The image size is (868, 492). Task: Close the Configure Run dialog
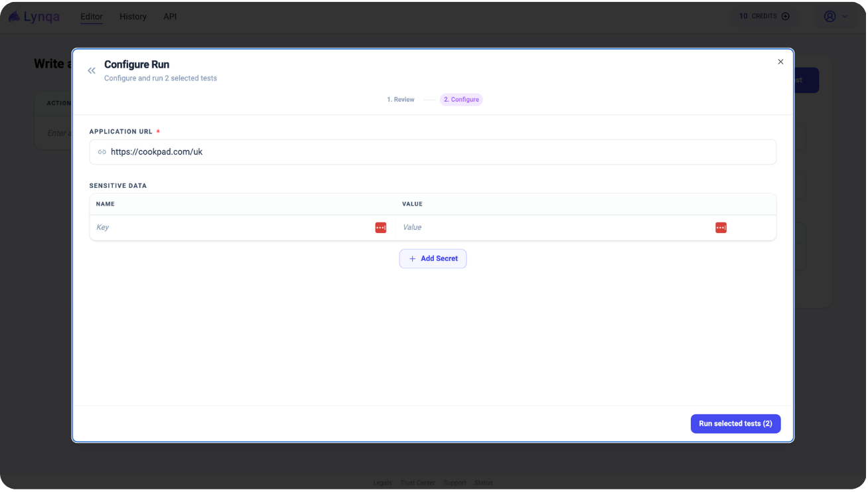click(x=780, y=62)
